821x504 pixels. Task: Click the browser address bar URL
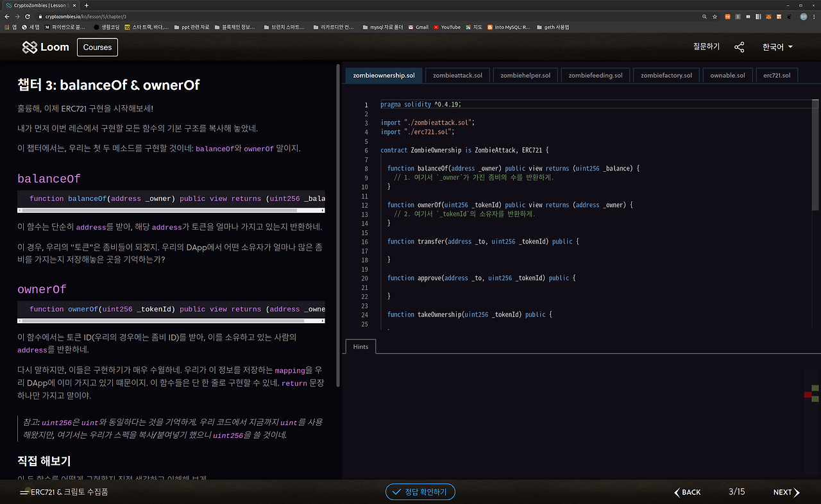pos(85,16)
